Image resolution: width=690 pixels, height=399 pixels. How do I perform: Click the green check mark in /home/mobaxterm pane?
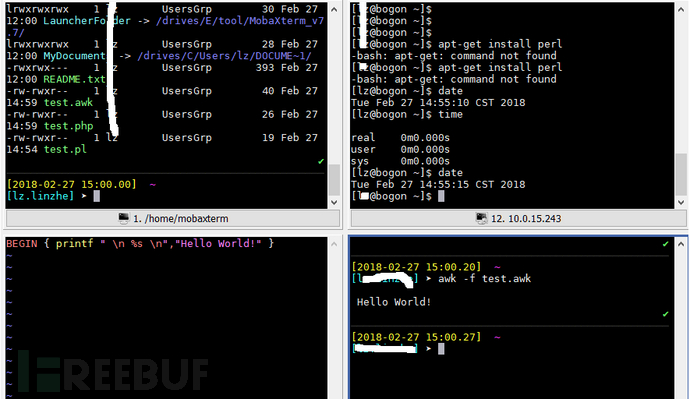coord(321,161)
